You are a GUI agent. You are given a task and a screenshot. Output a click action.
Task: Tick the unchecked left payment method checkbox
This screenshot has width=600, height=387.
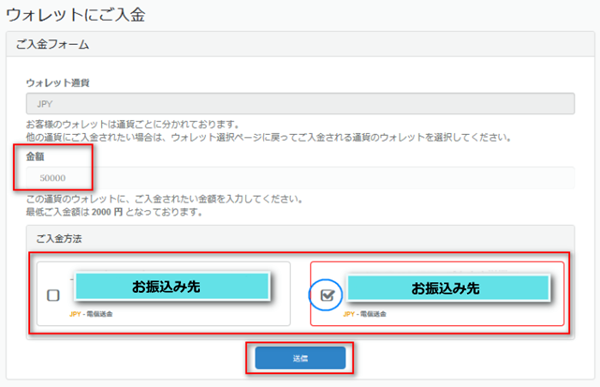pos(53,295)
